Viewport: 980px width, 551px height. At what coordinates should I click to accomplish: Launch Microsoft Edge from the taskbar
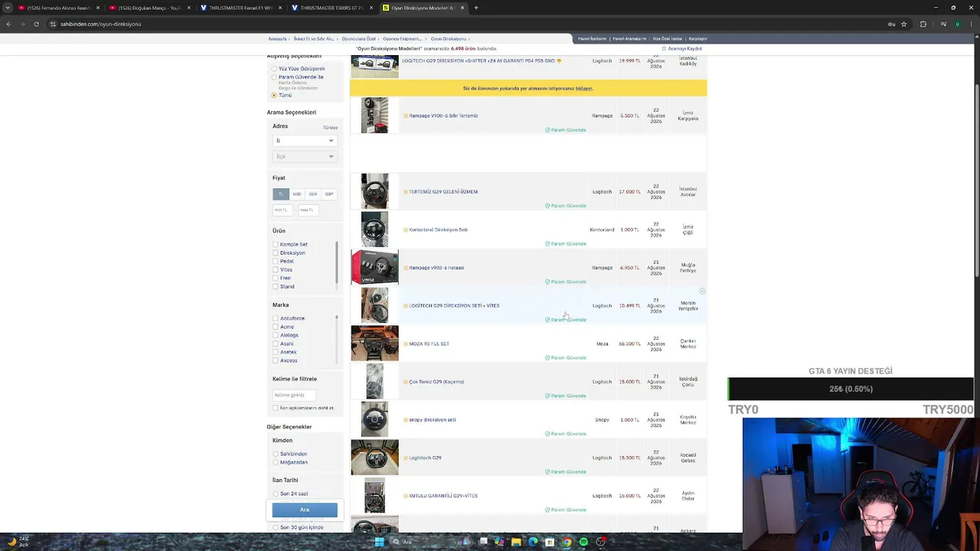tap(533, 542)
